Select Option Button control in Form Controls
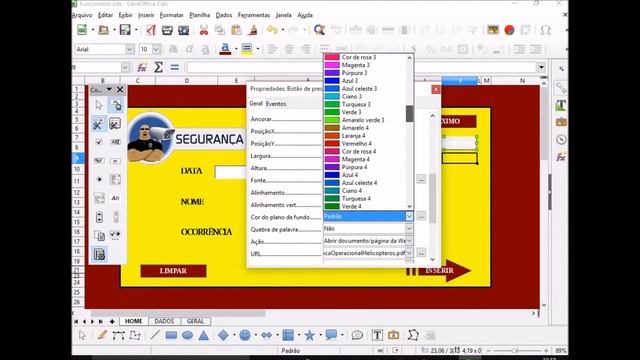The width and height of the screenshot is (640, 360). [99, 180]
